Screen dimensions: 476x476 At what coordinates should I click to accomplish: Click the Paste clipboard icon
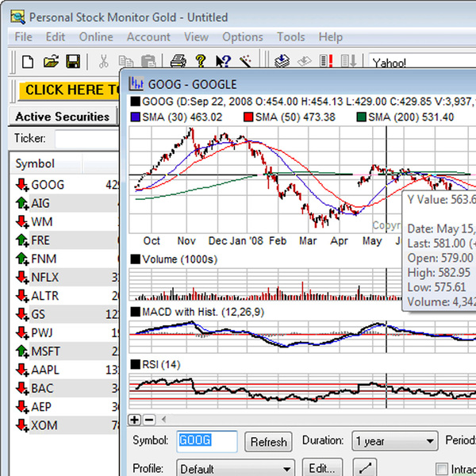[x=148, y=61]
